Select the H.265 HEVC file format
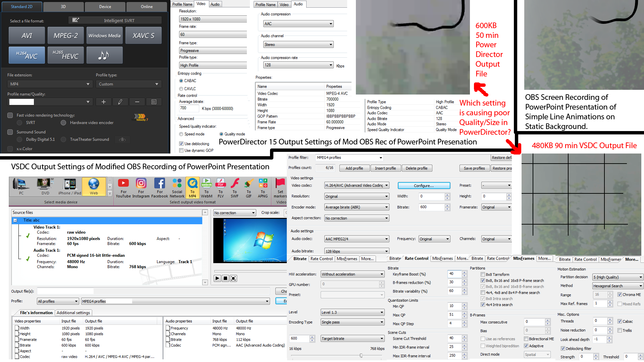 (65, 55)
